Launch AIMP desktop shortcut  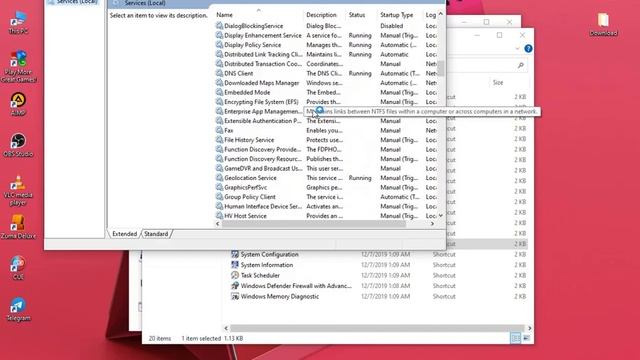pyautogui.click(x=18, y=104)
